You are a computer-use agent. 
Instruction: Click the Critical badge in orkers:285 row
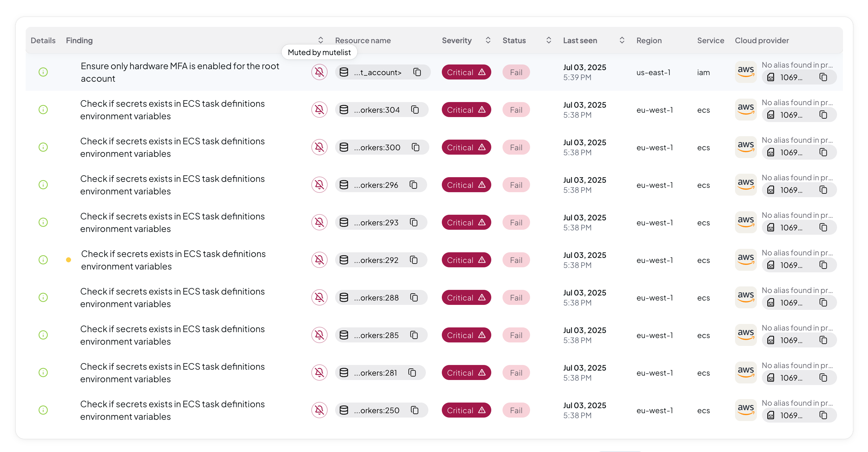pyautogui.click(x=466, y=335)
